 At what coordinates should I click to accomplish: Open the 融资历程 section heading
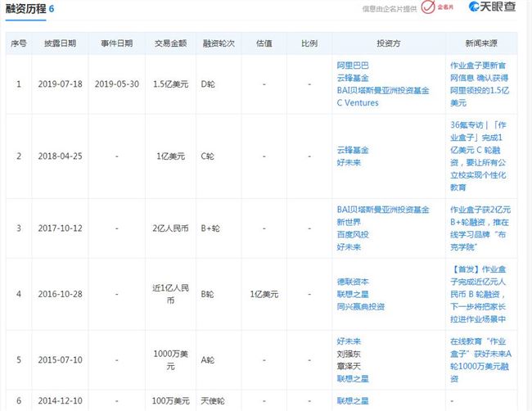(26, 8)
